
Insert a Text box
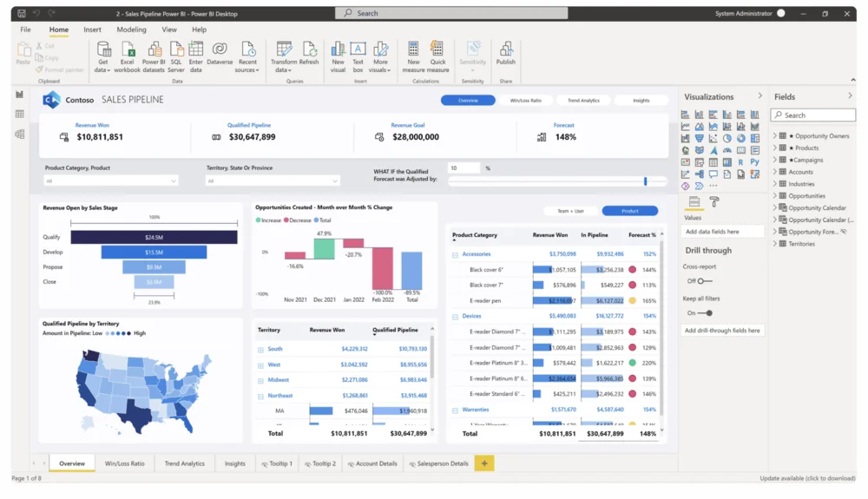(358, 57)
